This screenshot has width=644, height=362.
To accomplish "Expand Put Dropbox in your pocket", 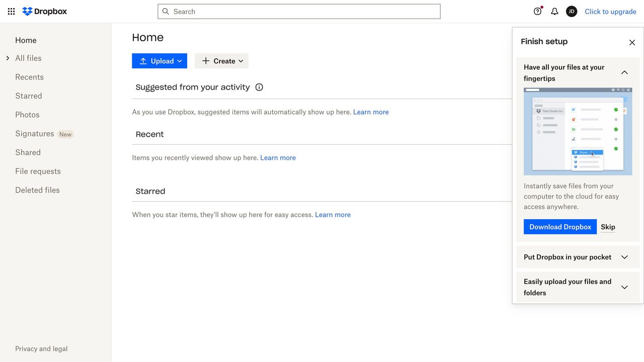I will coord(624,257).
